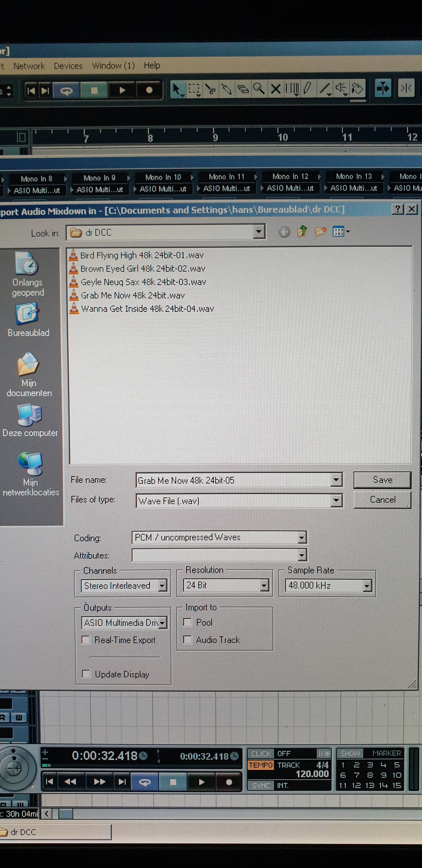The height and width of the screenshot is (868, 422).
Task: Select the Mute X tool
Action: tap(276, 89)
